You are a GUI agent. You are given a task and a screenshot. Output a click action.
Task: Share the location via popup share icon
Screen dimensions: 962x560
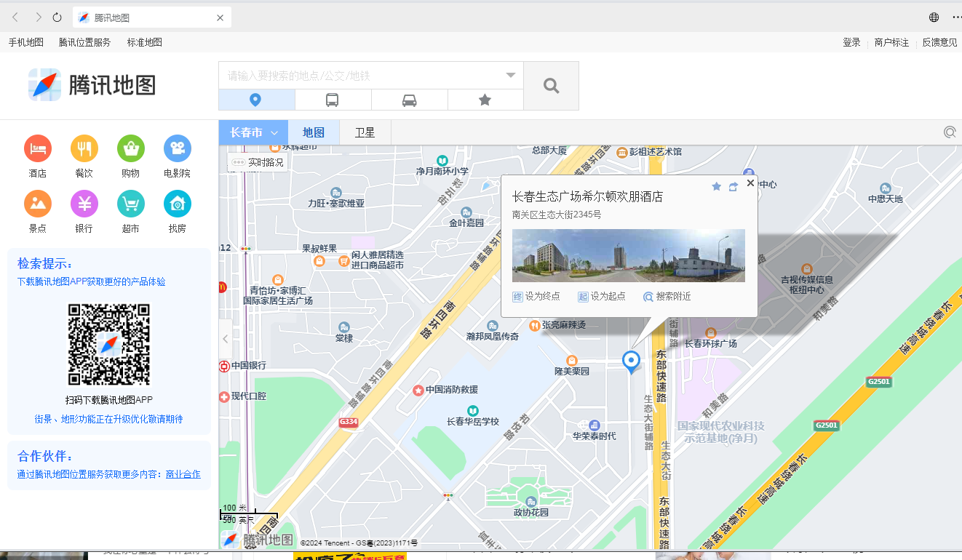tap(734, 187)
